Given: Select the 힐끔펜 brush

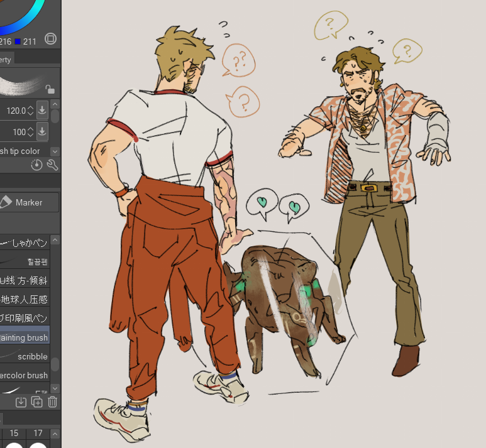Looking at the screenshot, I should click(x=25, y=261).
